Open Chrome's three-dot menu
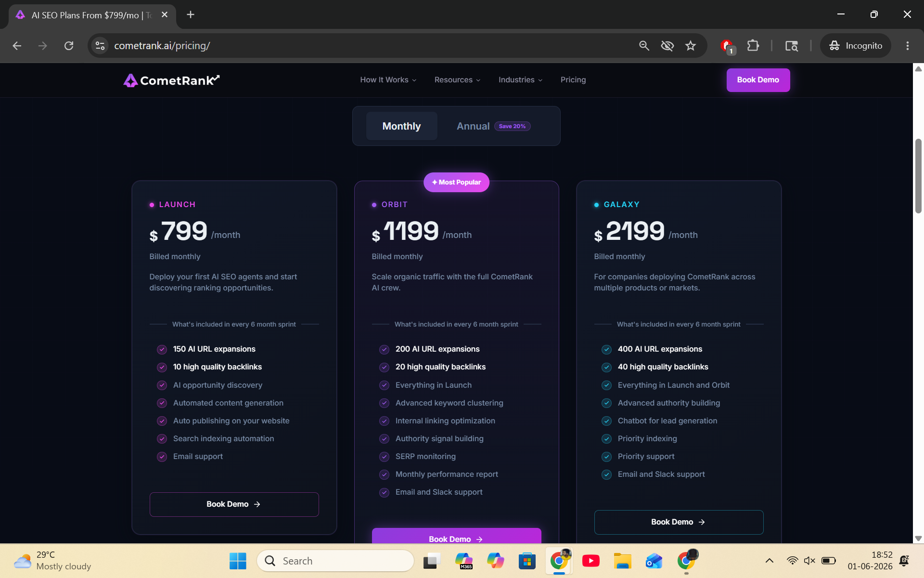 click(908, 46)
